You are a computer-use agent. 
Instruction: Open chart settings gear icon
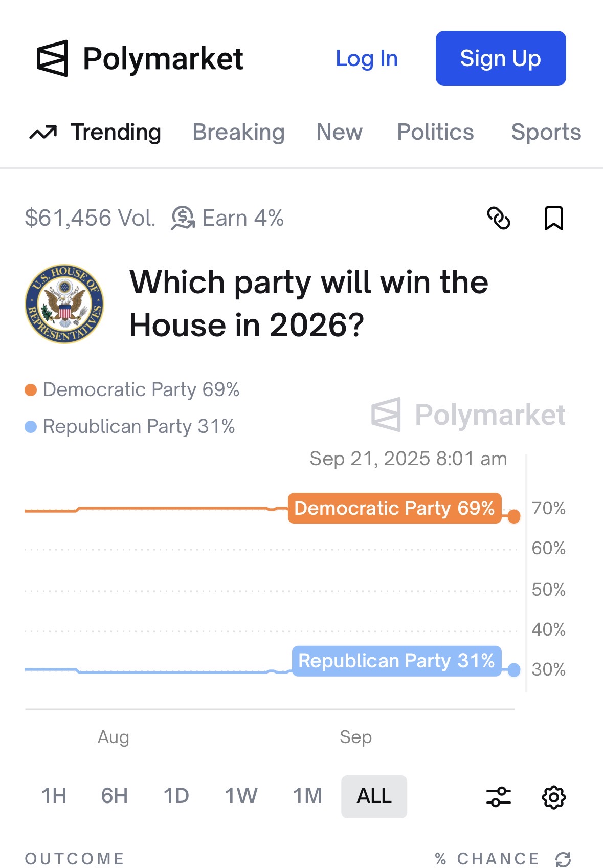(x=553, y=797)
